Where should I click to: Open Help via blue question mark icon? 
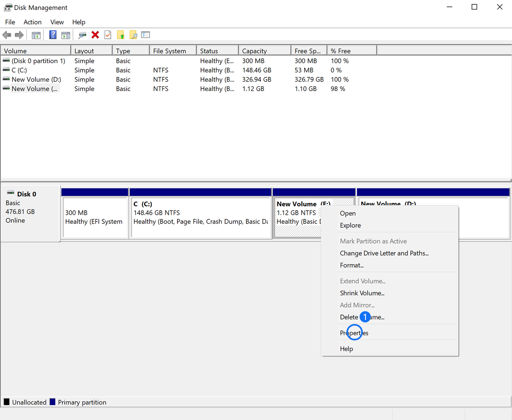click(x=53, y=35)
